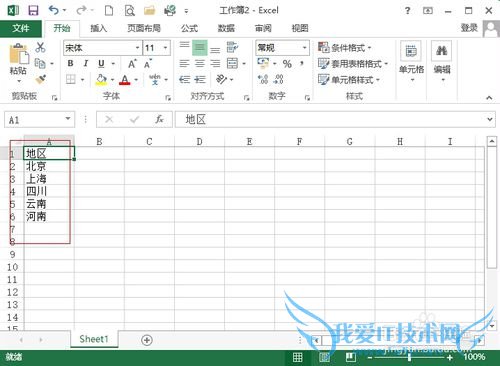Open the text orientation options
This screenshot has height=366, width=500.
[222, 79]
